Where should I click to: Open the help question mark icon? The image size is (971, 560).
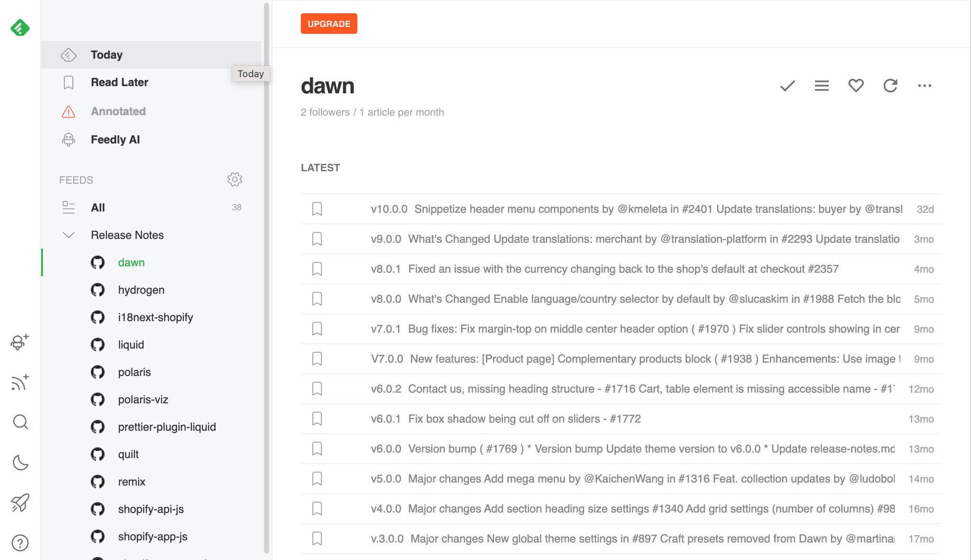coord(20,542)
